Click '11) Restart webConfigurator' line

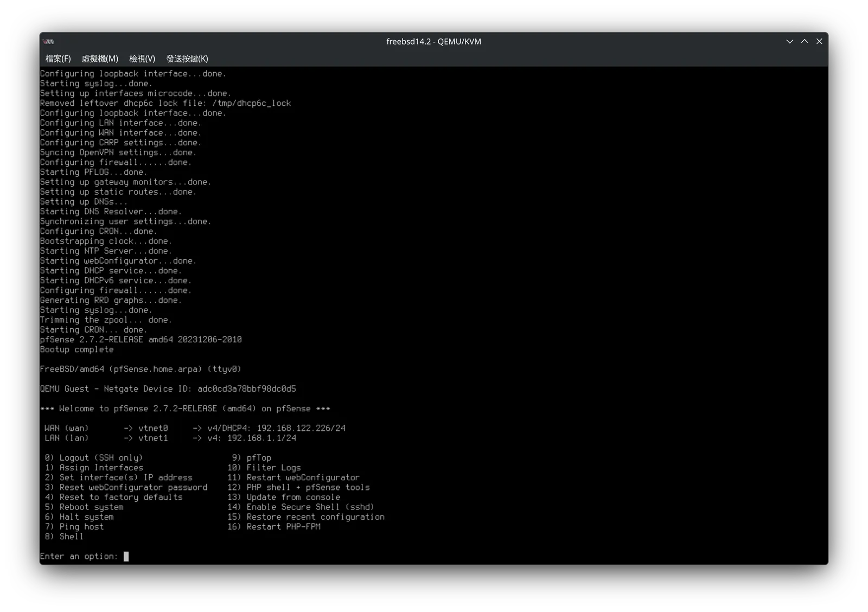[x=293, y=477]
